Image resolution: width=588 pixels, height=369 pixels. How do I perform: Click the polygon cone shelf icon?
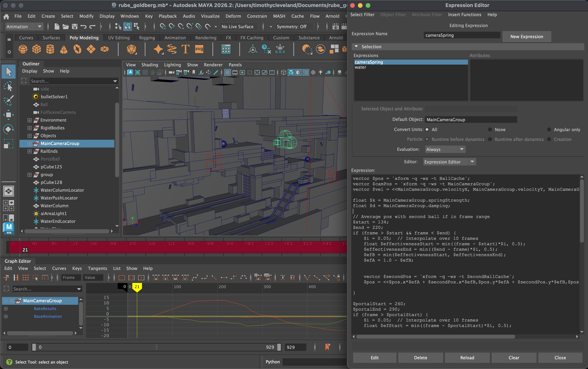[x=64, y=49]
